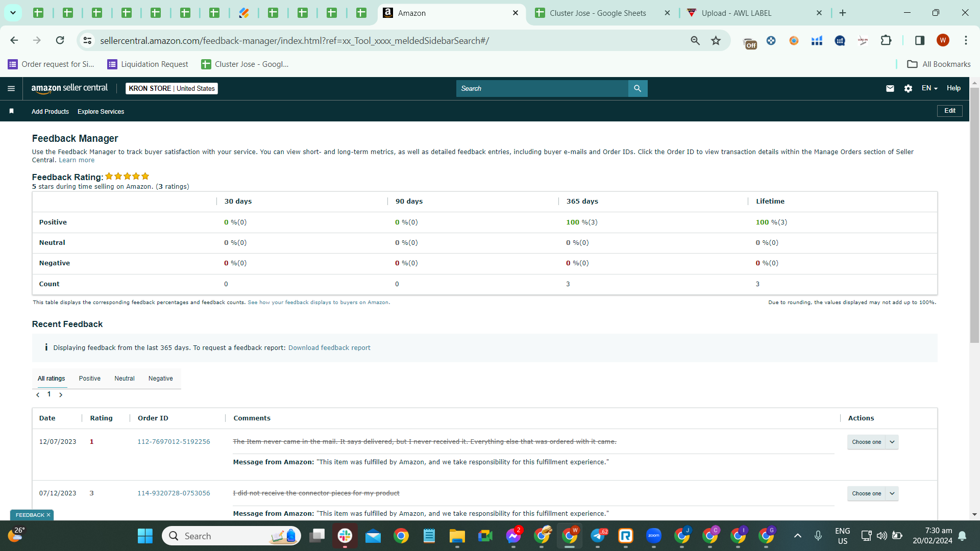Bookmark this page with the star icon
Viewport: 980px width, 551px height.
pos(716,40)
